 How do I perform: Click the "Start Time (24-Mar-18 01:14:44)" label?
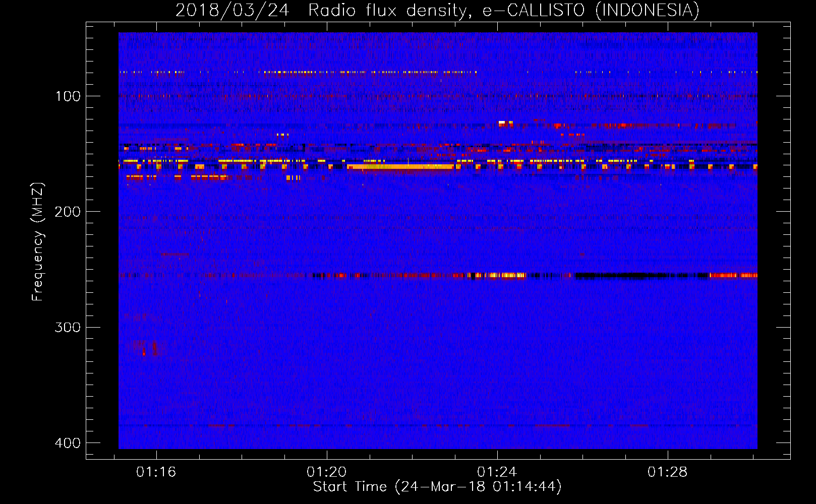(x=437, y=487)
